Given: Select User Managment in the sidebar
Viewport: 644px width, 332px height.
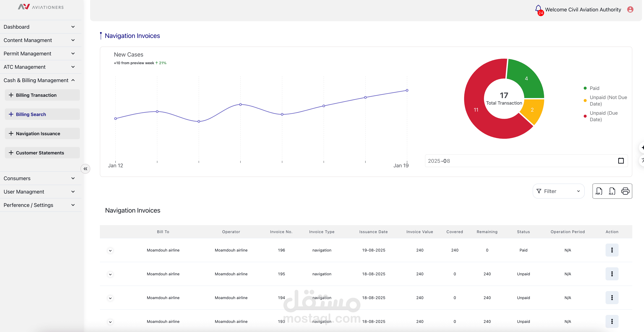Looking at the screenshot, I should (41, 192).
